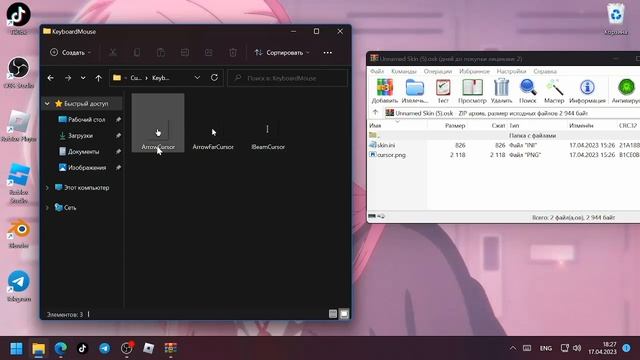Open the Настройки menu in WinRAR

(x=511, y=71)
